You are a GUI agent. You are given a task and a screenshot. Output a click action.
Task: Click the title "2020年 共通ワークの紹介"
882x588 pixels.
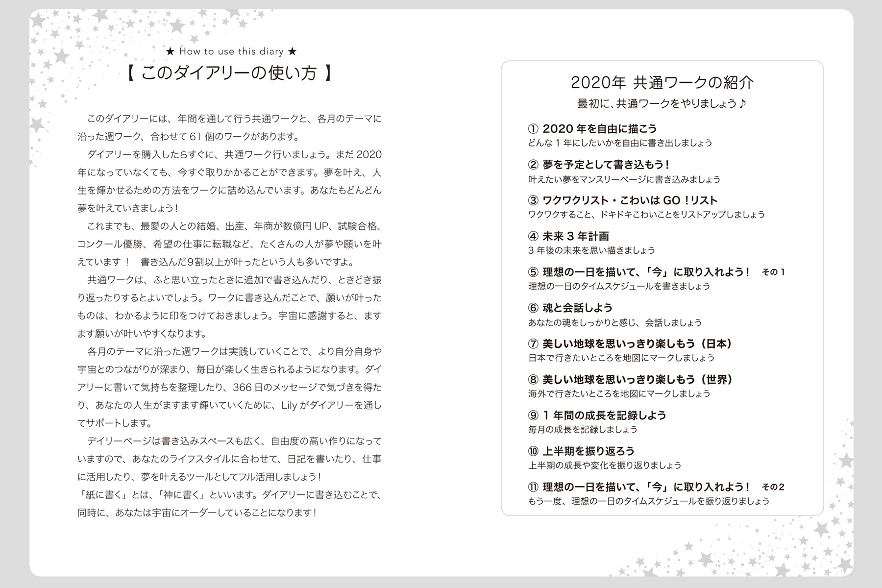(x=662, y=83)
